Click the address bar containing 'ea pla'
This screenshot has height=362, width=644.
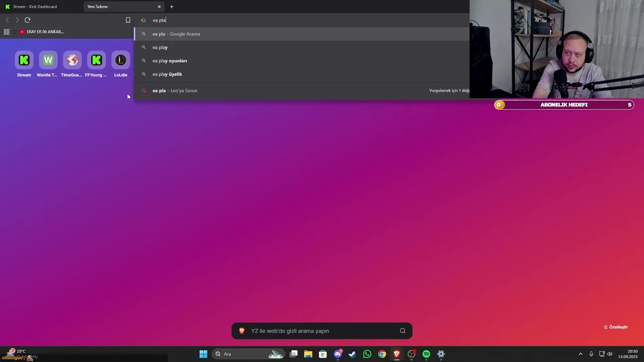(x=302, y=20)
